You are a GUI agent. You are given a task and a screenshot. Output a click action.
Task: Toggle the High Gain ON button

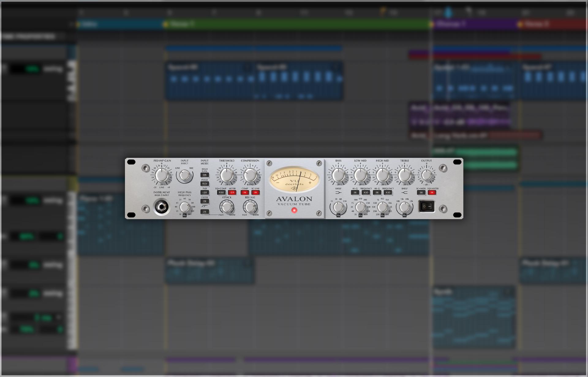pyautogui.click(x=205, y=175)
